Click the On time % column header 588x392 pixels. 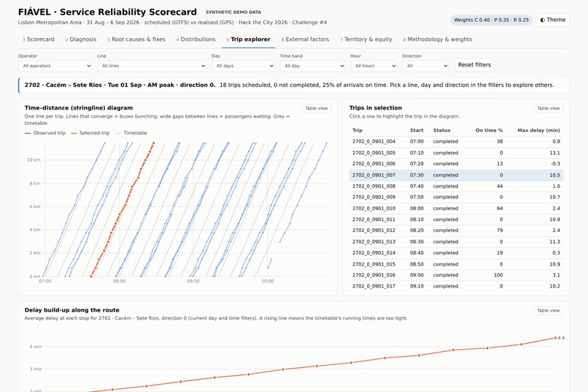[x=489, y=131]
